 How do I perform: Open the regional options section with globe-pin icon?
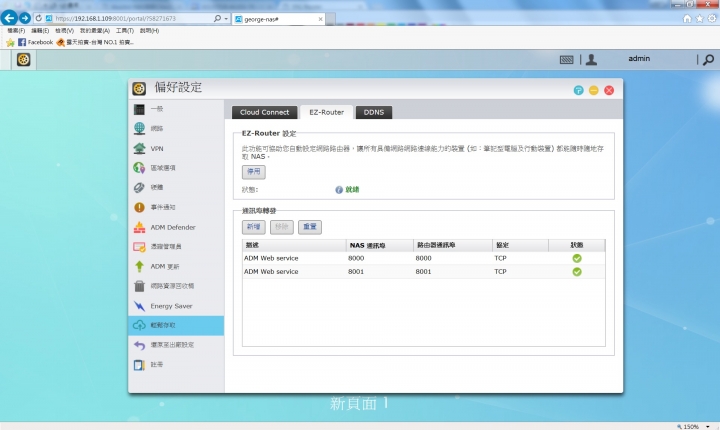176,168
